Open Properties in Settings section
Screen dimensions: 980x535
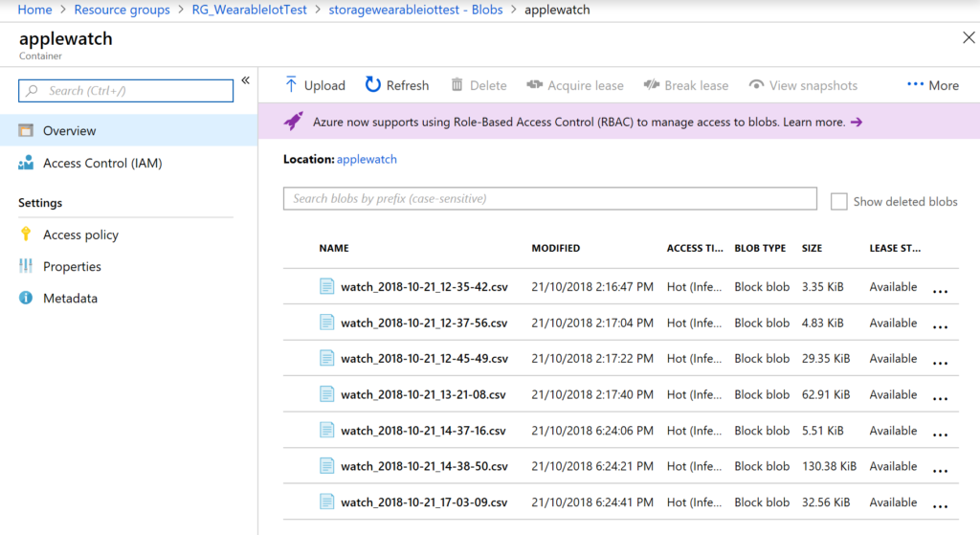click(x=72, y=266)
